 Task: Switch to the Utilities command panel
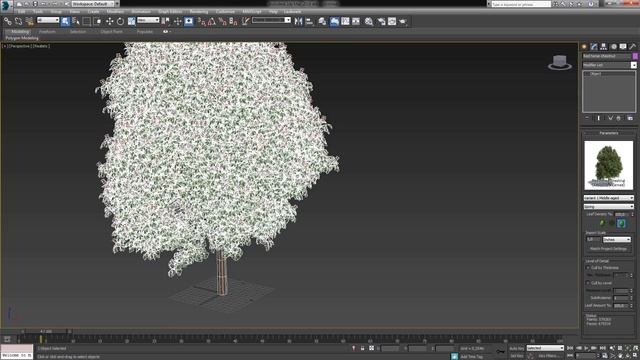click(633, 47)
